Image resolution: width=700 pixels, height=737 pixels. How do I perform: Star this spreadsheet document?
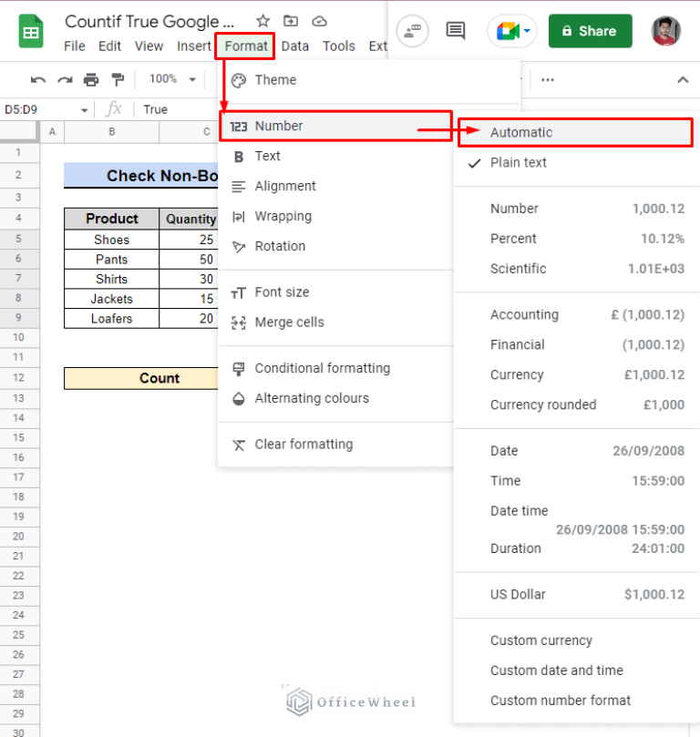pyautogui.click(x=262, y=21)
